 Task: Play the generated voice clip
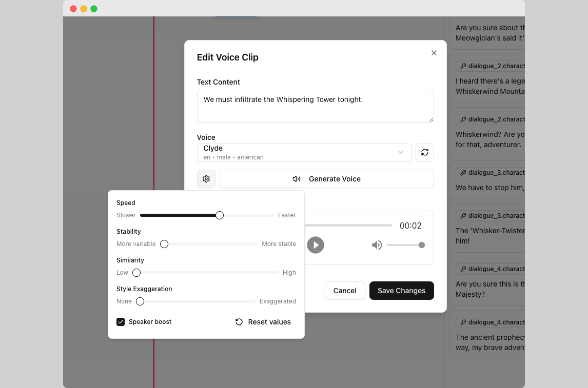(316, 245)
